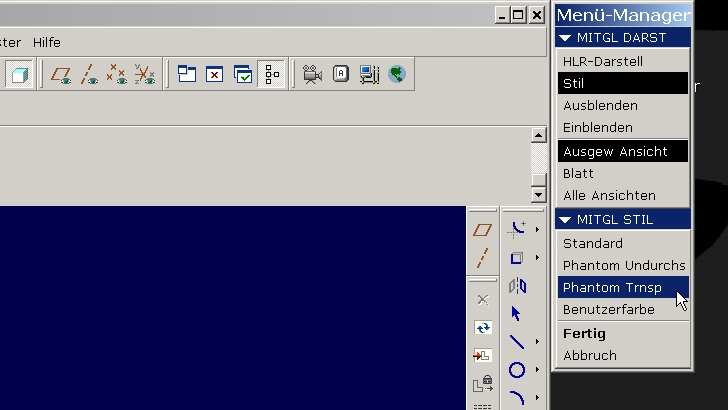The height and width of the screenshot is (410, 728).
Task: Toggle datum plane display
Action: point(61,75)
